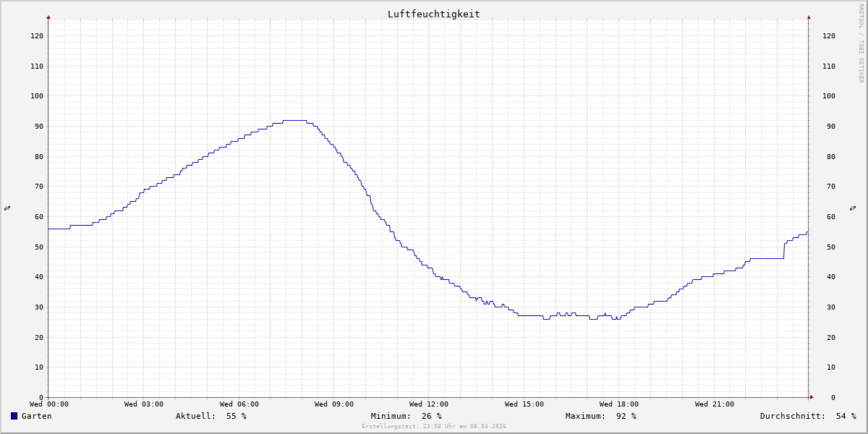The width and height of the screenshot is (868, 434).
Task: Click the Wed 06:00 time axis label
Action: [239, 404]
